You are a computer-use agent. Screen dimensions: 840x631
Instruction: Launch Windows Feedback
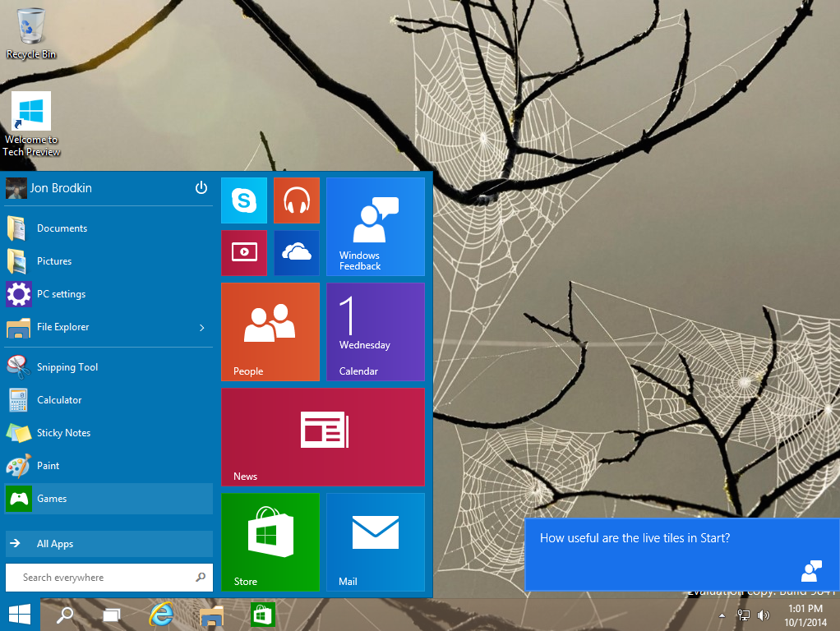pos(375,226)
